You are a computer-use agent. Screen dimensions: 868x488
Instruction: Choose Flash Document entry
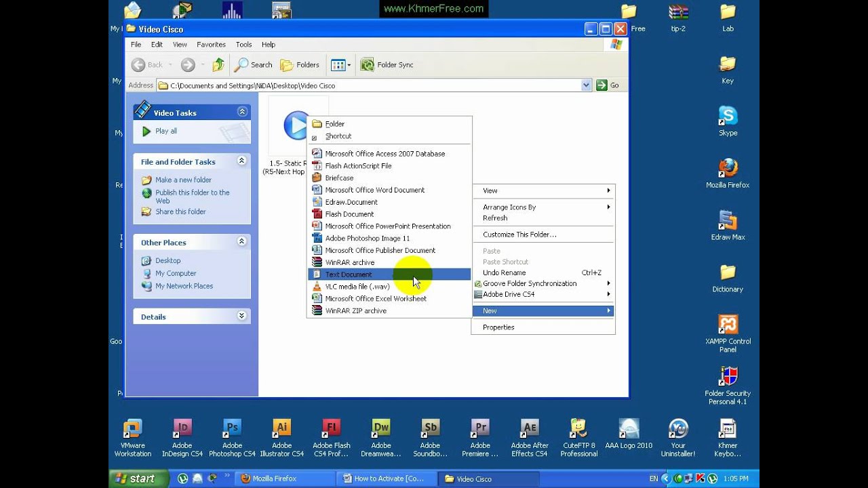tap(389, 214)
